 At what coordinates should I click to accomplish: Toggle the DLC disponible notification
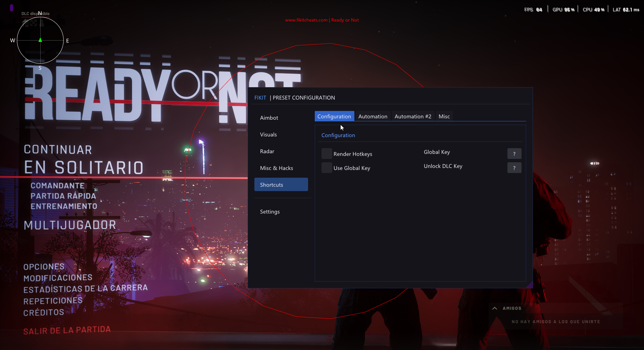point(35,13)
